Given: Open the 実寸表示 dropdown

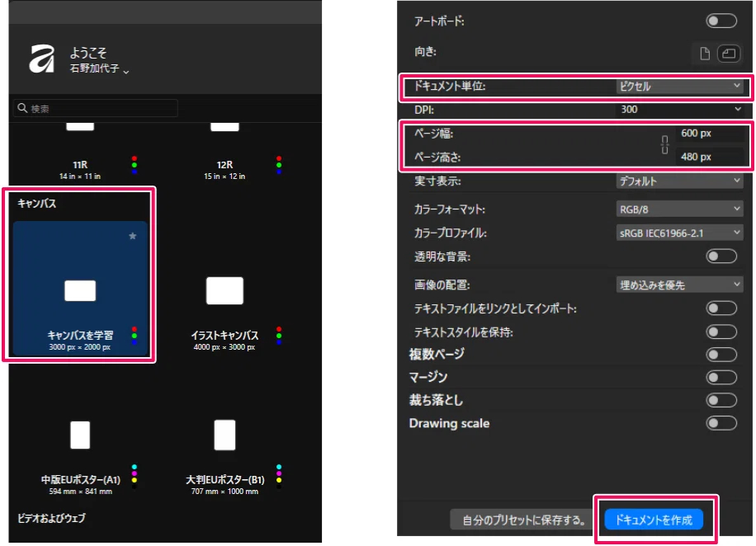Looking at the screenshot, I should pos(679,181).
